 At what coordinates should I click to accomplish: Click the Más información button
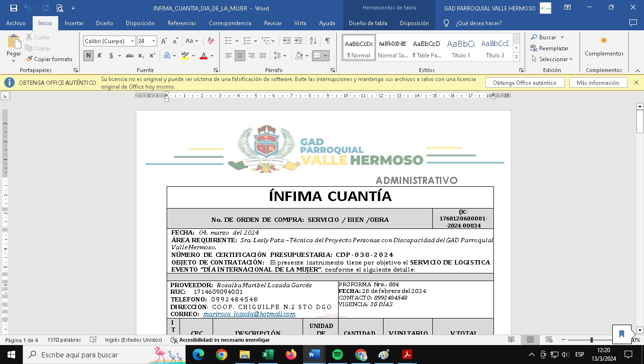[598, 83]
